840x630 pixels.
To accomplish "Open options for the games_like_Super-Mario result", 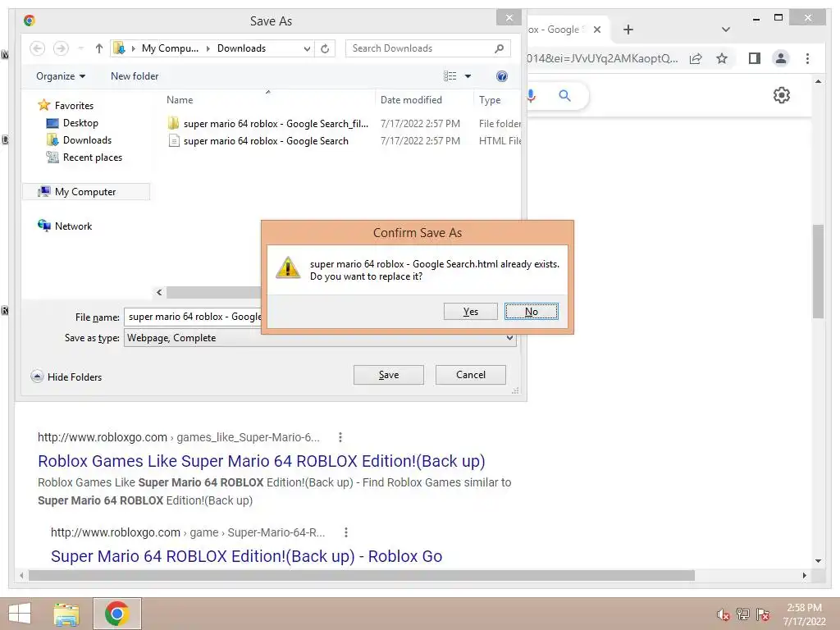I will click(x=340, y=437).
